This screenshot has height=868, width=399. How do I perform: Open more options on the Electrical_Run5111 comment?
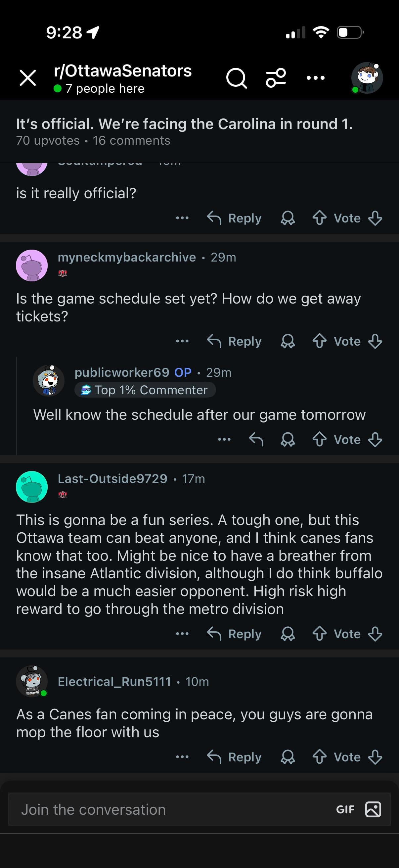182,757
